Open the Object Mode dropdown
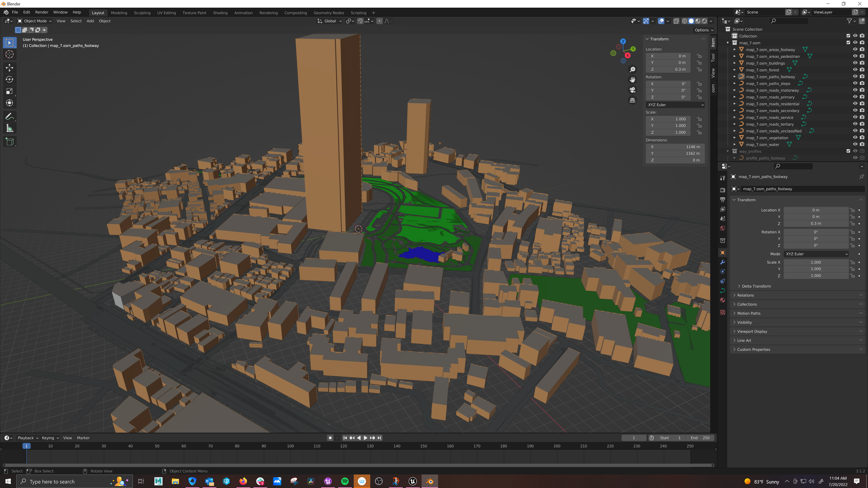The width and height of the screenshot is (868, 488). (x=34, y=21)
